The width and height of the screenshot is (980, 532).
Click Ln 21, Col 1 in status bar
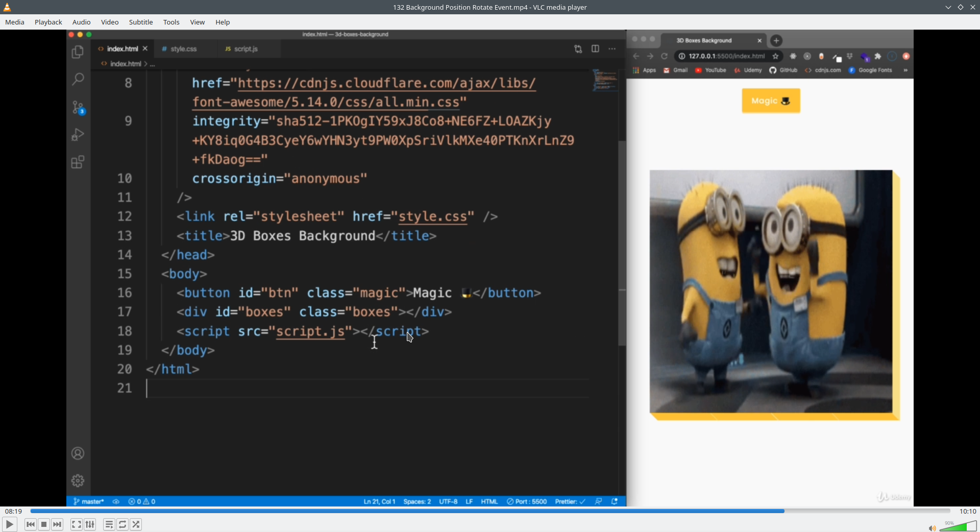pyautogui.click(x=379, y=502)
